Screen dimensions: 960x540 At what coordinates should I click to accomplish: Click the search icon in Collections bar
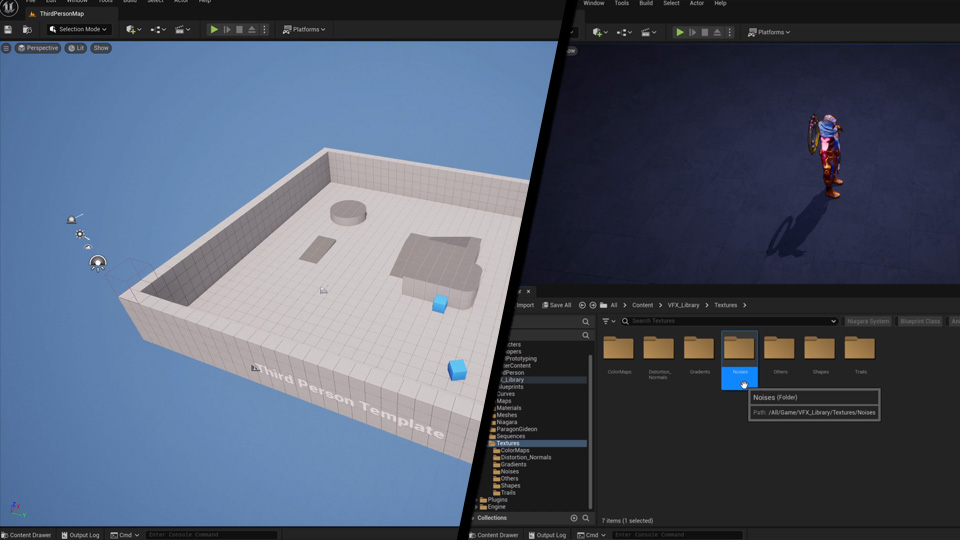[587, 518]
